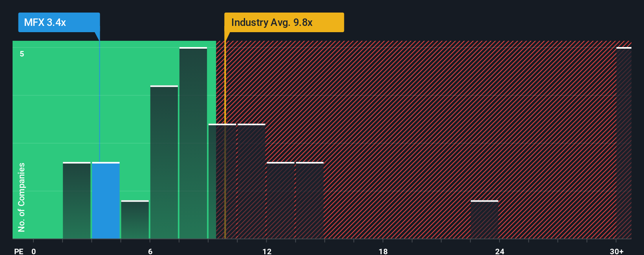Viewport: 644px width, 255px height.
Task: Click the No. of Companies axis title
Action: tap(22, 197)
